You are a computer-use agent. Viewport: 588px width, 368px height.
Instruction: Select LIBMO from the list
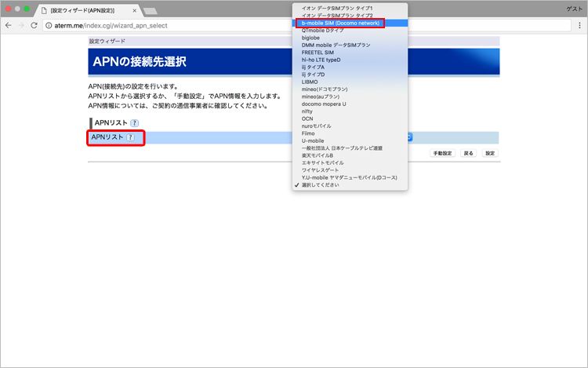[x=350, y=82]
